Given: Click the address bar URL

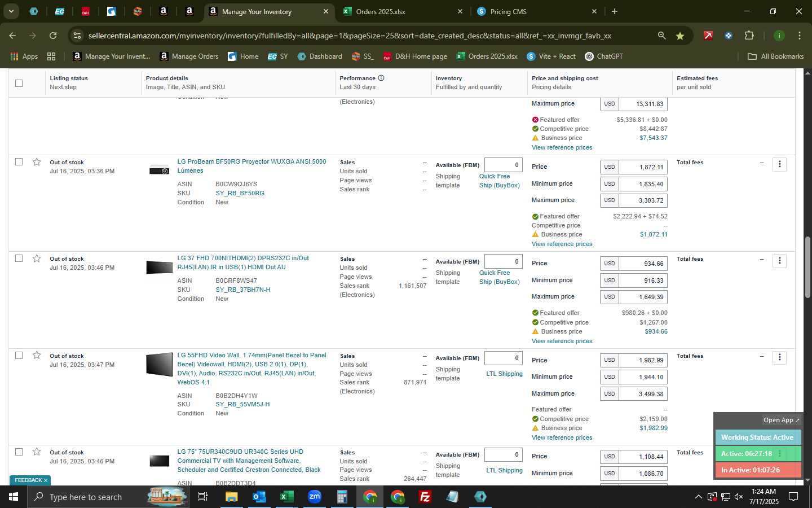Looking at the screenshot, I should click(350, 36).
